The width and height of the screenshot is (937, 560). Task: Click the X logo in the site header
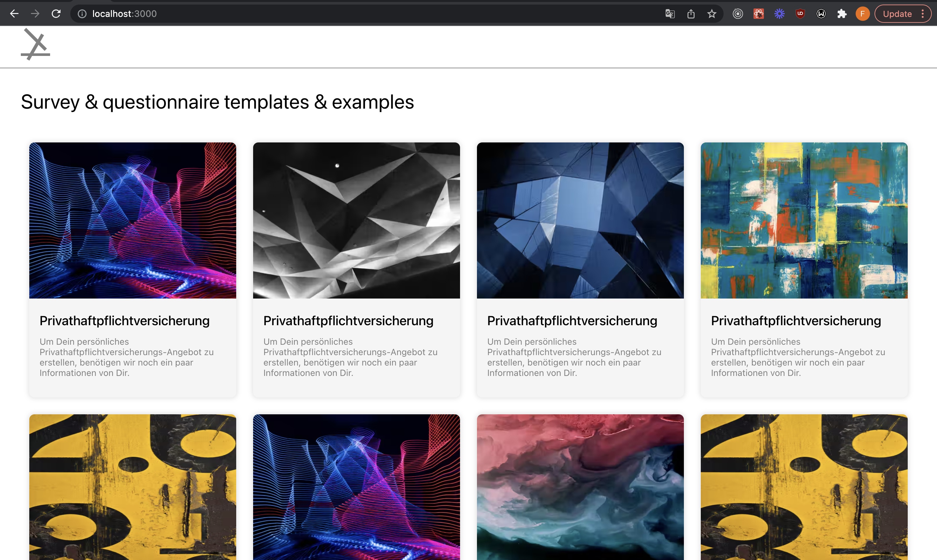(35, 44)
